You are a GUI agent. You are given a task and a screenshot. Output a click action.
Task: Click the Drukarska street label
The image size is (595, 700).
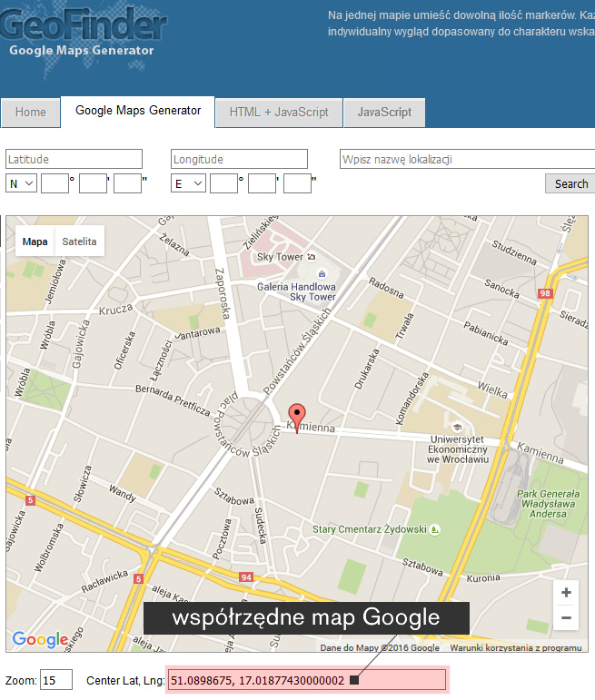[367, 370]
